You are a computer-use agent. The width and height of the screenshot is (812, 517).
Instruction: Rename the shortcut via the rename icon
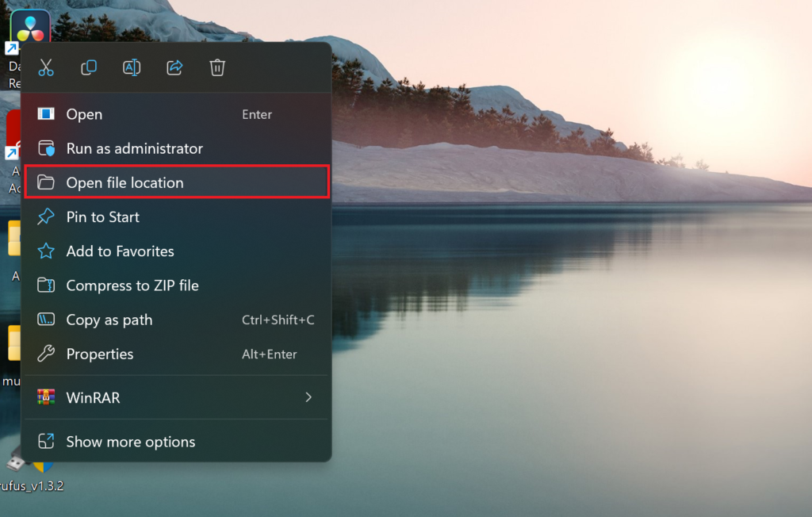click(x=132, y=67)
